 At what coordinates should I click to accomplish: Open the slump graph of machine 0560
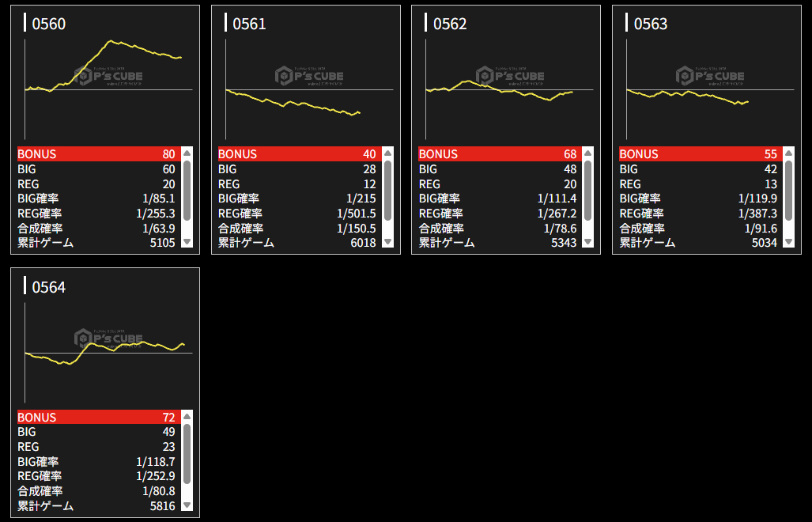click(109, 89)
